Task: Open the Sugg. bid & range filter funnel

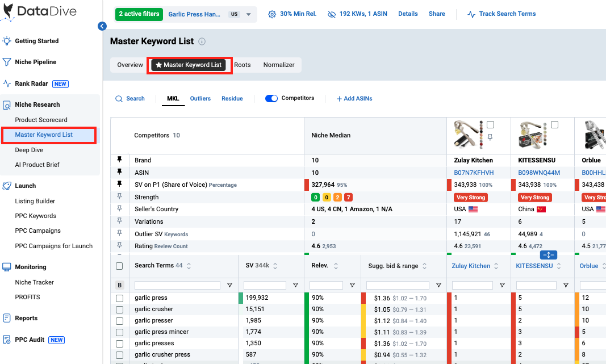Action: [x=438, y=285]
